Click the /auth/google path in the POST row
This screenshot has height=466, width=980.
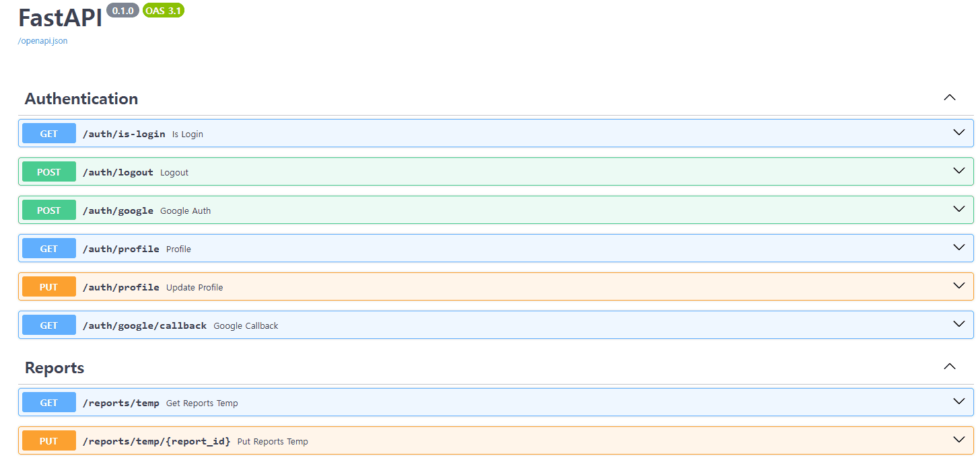(118, 210)
